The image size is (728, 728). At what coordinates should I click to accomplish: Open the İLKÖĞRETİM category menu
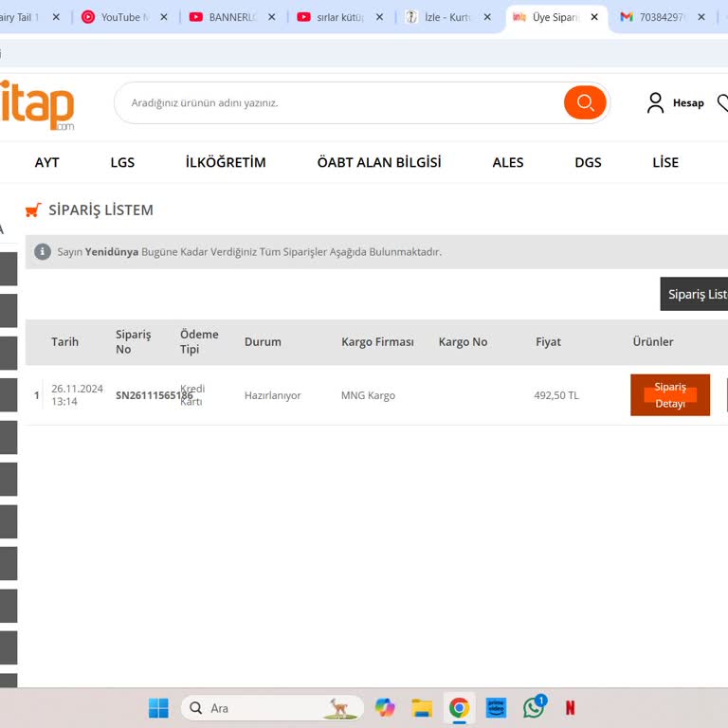226,162
